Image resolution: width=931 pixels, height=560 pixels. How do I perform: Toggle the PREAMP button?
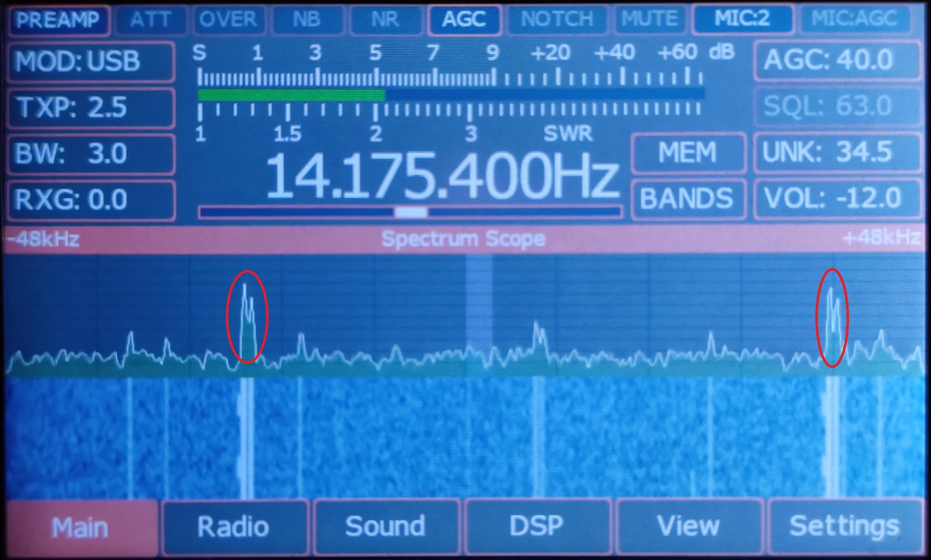[x=57, y=20]
